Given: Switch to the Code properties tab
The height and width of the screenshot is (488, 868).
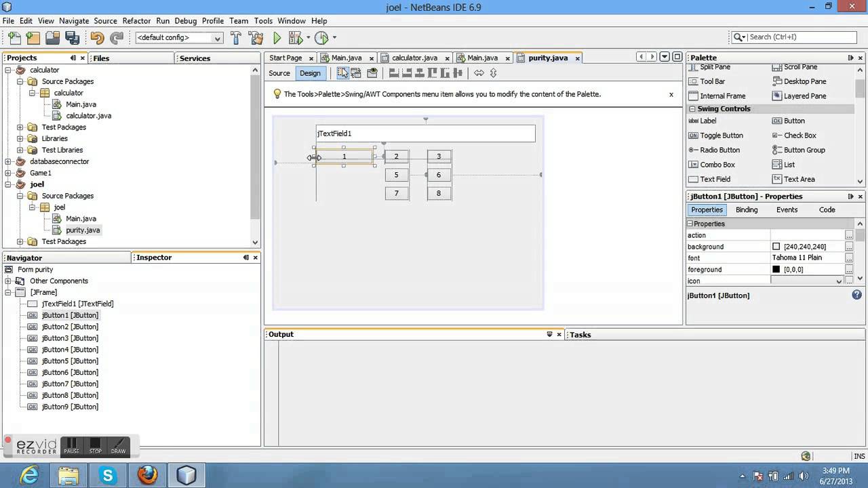Looking at the screenshot, I should (827, 210).
